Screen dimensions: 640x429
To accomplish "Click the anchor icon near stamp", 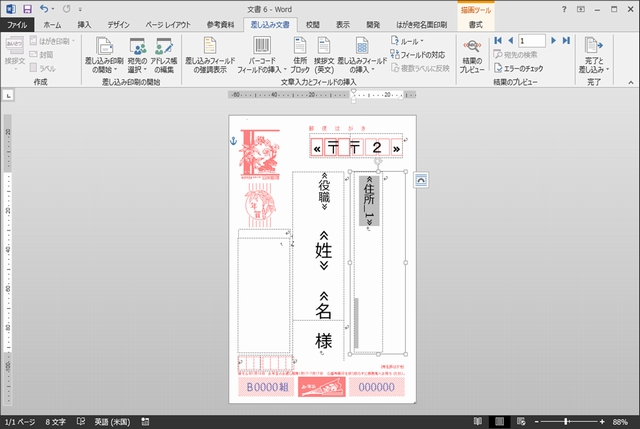I will [233, 141].
